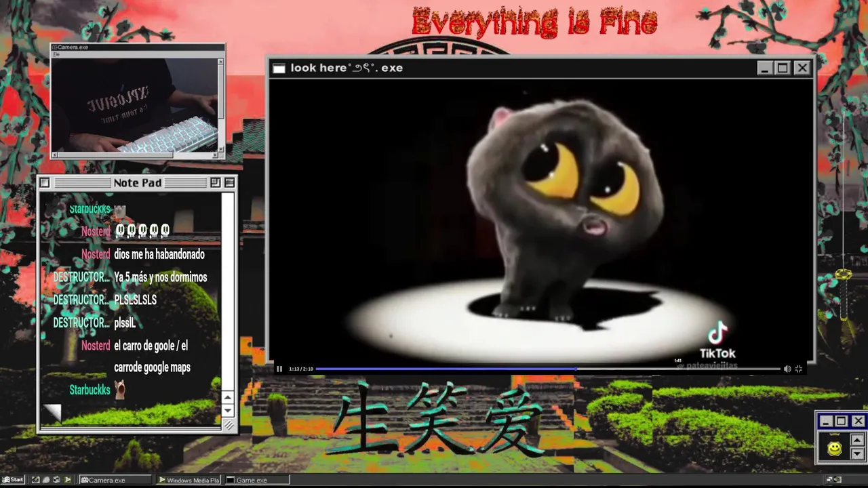Click the play arrow quick launch icon

pos(67,480)
